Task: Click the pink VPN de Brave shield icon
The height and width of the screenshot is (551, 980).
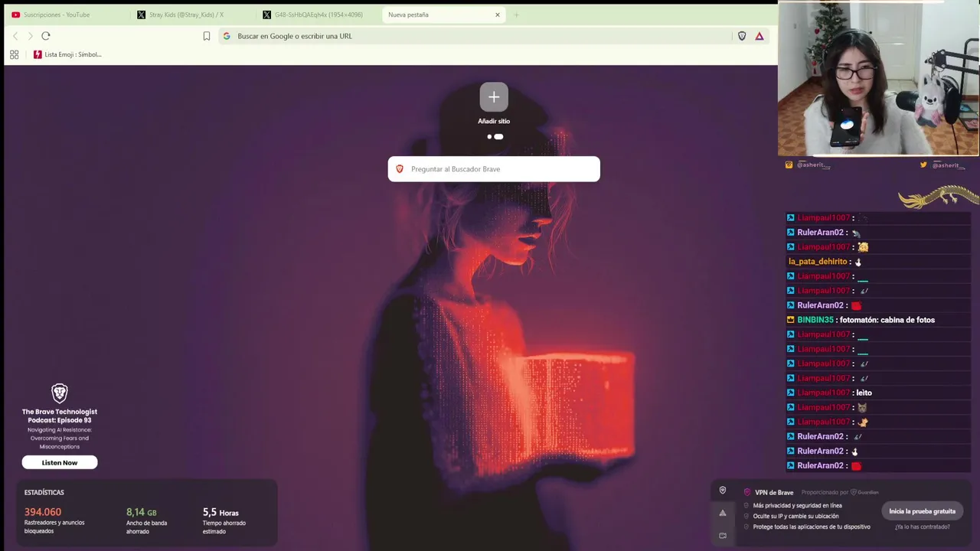Action: coord(747,492)
